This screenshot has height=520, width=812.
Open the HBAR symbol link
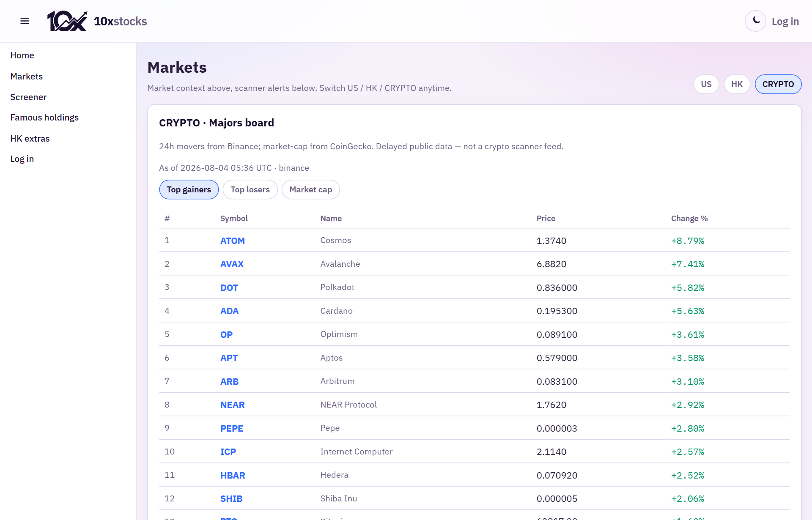pos(233,475)
